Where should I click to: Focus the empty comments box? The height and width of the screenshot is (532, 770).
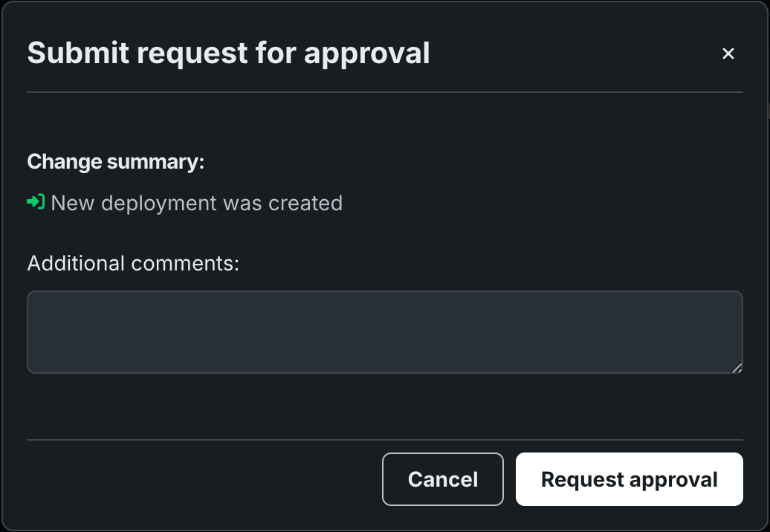point(384,331)
